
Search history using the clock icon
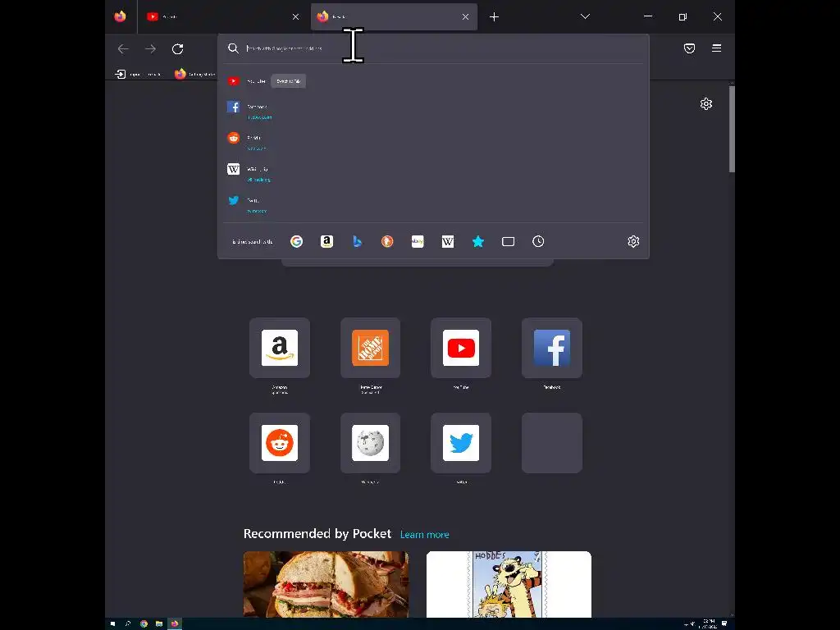[538, 242]
